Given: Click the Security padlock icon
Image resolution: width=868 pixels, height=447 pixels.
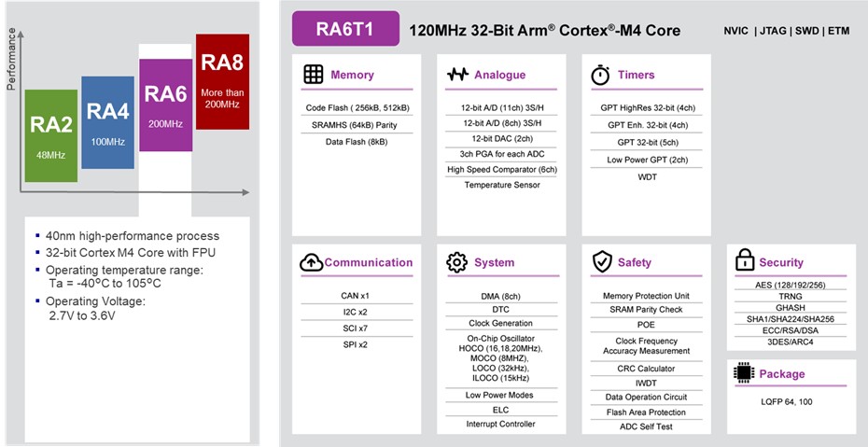Looking at the screenshot, I should 745,259.
